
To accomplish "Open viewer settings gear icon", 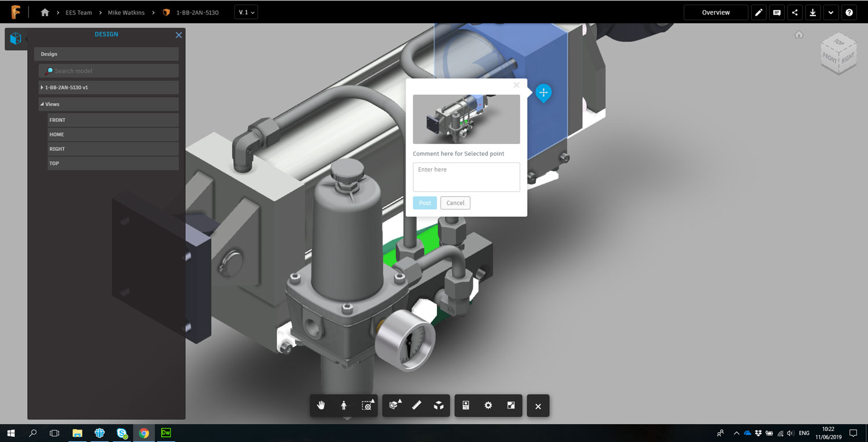I will coord(488,406).
